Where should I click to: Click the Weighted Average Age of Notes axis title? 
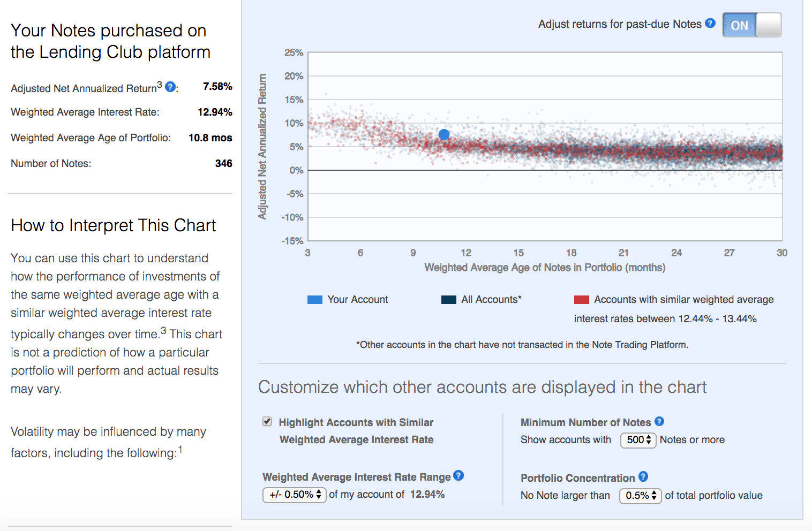(x=545, y=267)
